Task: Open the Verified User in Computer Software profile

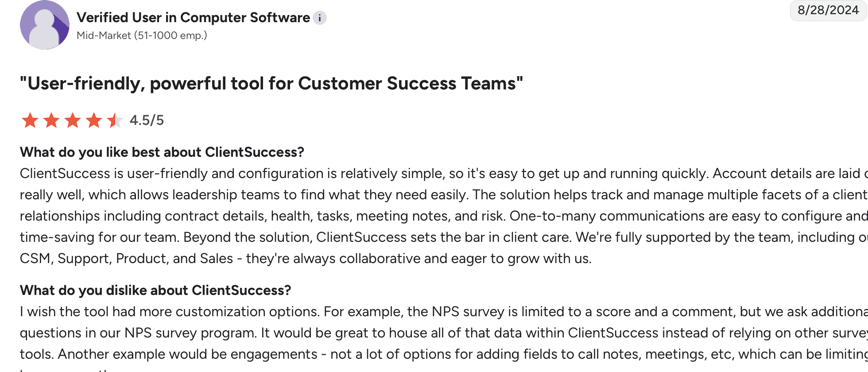Action: (193, 17)
